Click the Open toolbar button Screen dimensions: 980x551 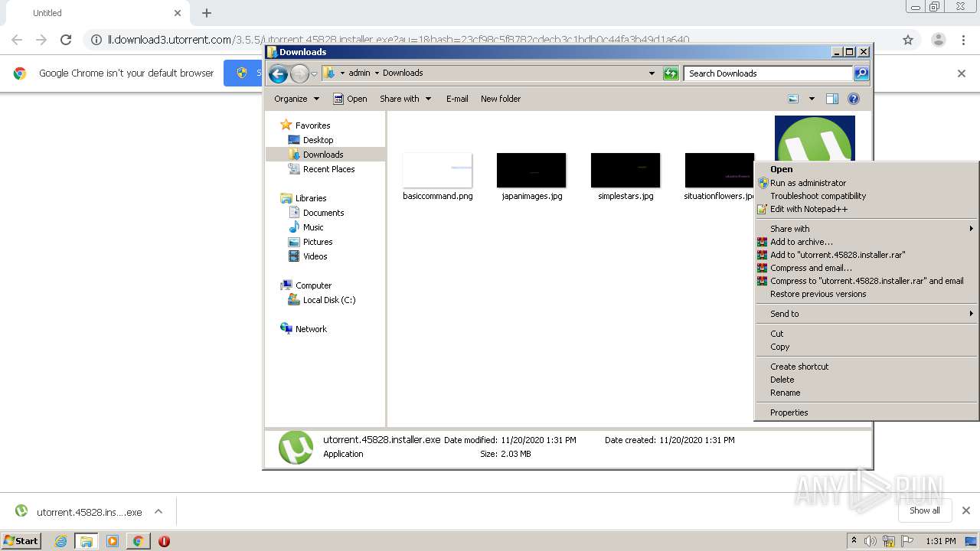[x=351, y=99]
